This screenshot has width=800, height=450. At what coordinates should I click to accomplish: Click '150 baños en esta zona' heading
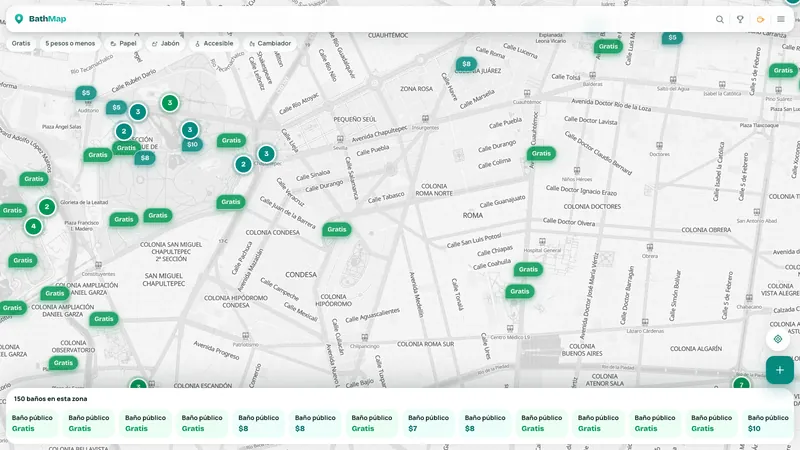click(x=51, y=399)
